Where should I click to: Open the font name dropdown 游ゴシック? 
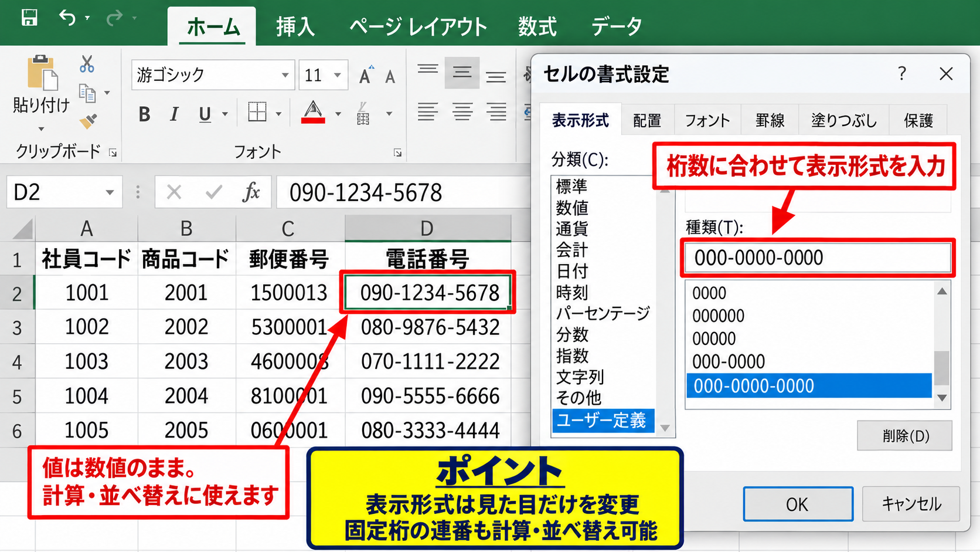(285, 75)
